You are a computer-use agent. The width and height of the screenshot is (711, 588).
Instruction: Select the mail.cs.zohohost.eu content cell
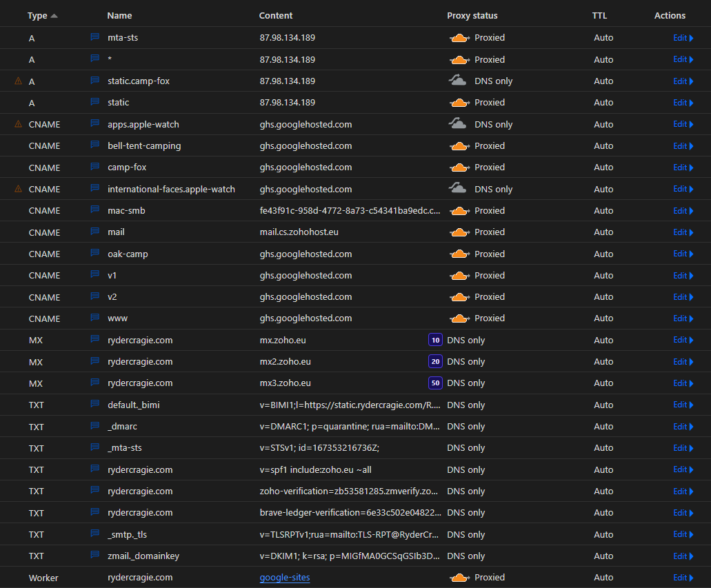(299, 232)
